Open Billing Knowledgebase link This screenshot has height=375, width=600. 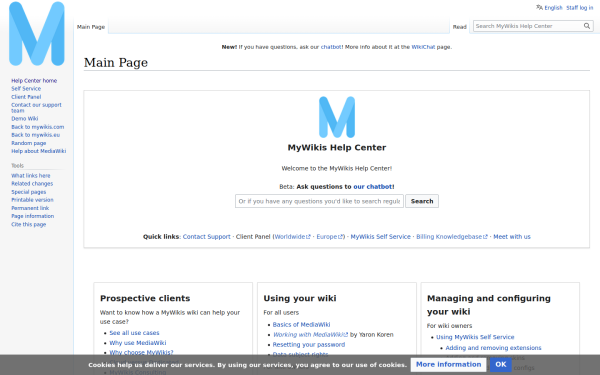click(452, 237)
